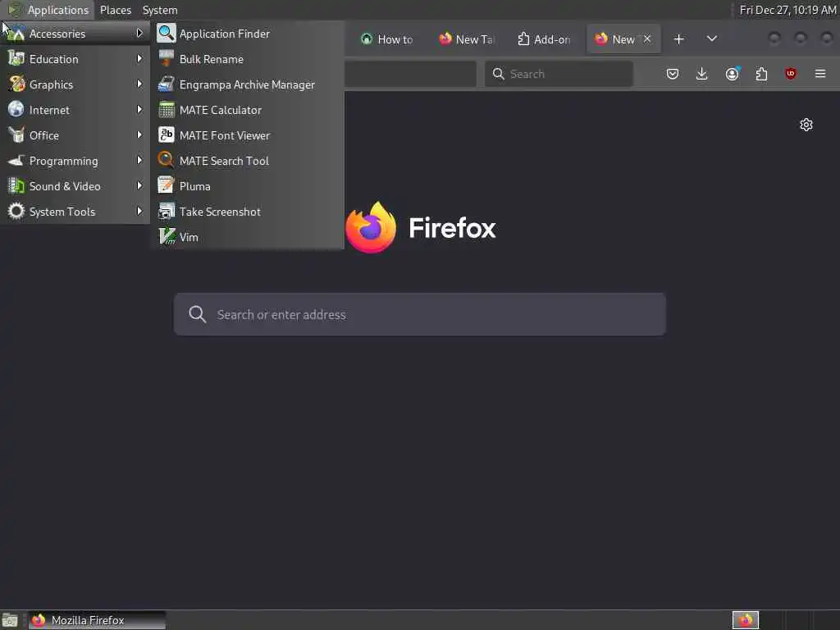
Task: Expand the Programming submenu
Action: click(x=75, y=161)
